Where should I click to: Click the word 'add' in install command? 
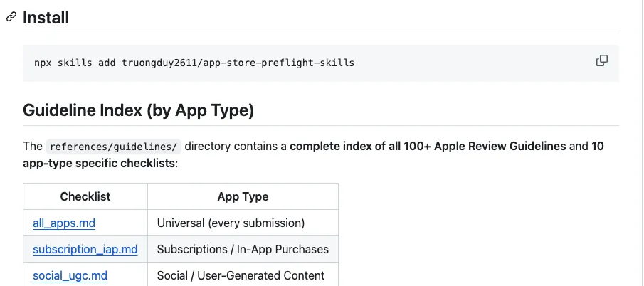[107, 63]
